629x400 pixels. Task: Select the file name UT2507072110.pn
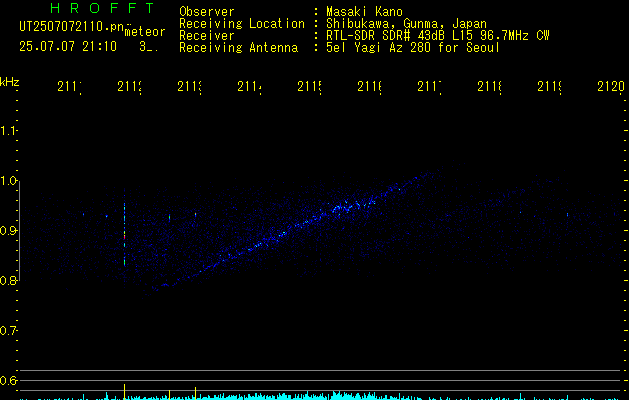(72, 27)
